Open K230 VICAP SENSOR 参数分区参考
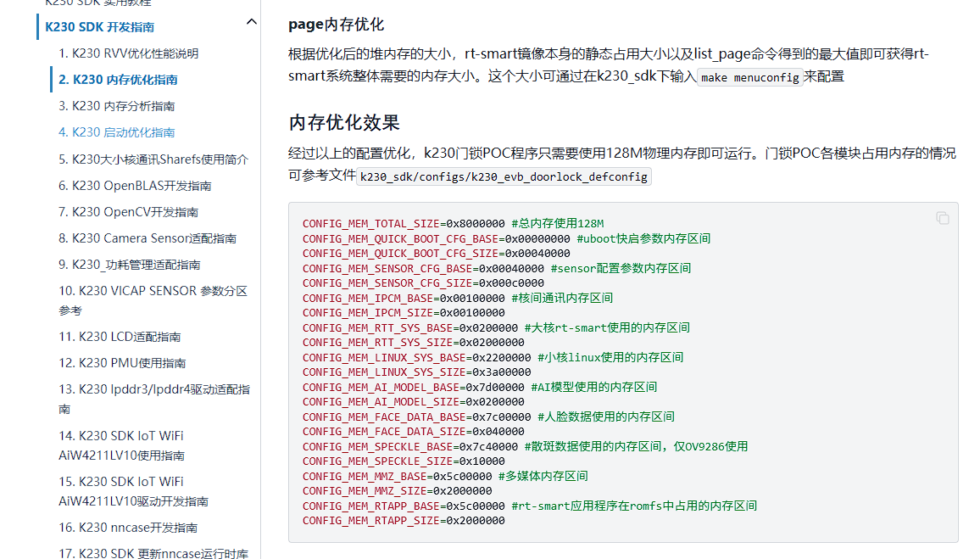 click(x=153, y=300)
